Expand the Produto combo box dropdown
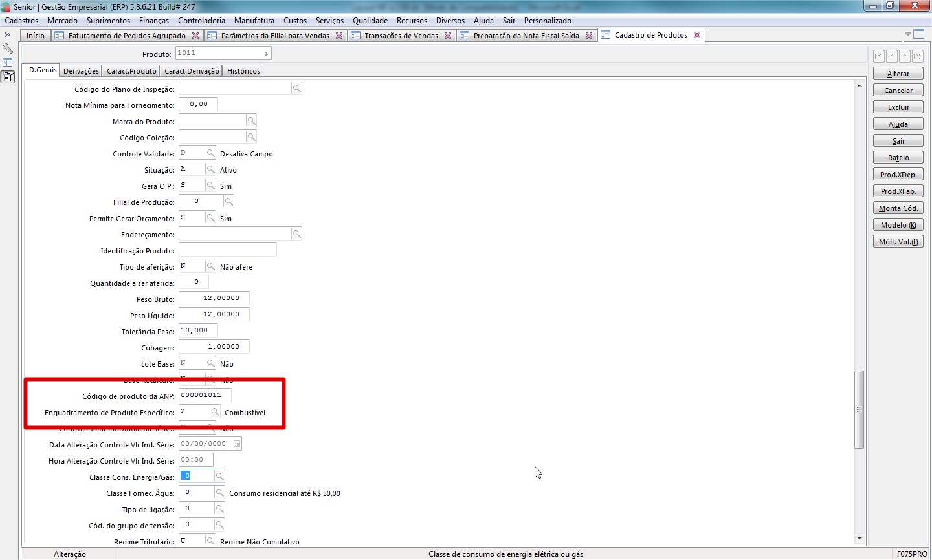The image size is (932, 560). coord(266,54)
